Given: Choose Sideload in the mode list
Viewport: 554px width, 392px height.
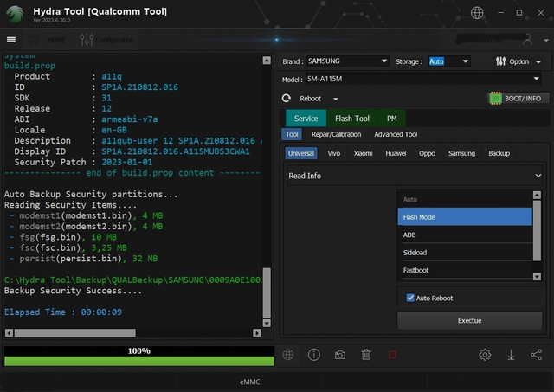Looking at the screenshot, I should click(x=465, y=252).
